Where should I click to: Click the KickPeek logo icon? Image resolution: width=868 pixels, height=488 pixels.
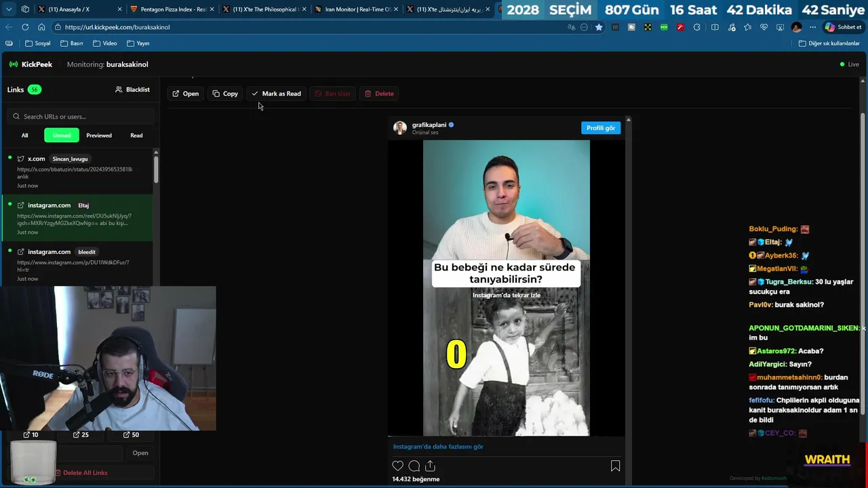[x=14, y=64]
